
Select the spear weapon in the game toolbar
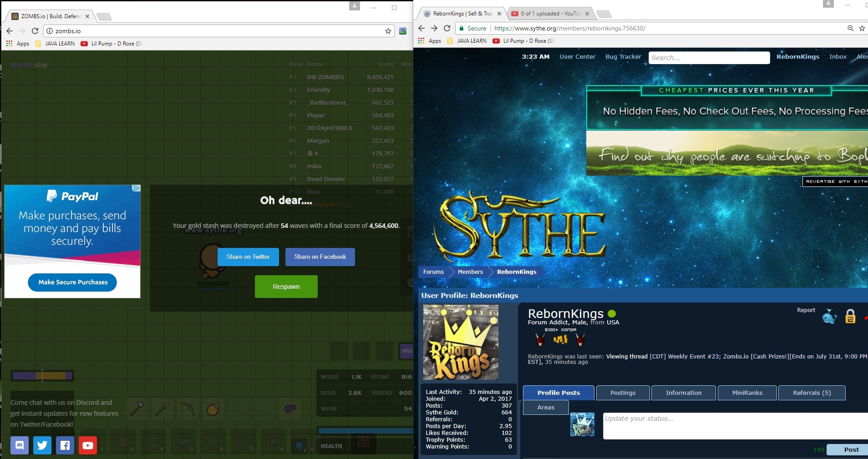coord(162,409)
